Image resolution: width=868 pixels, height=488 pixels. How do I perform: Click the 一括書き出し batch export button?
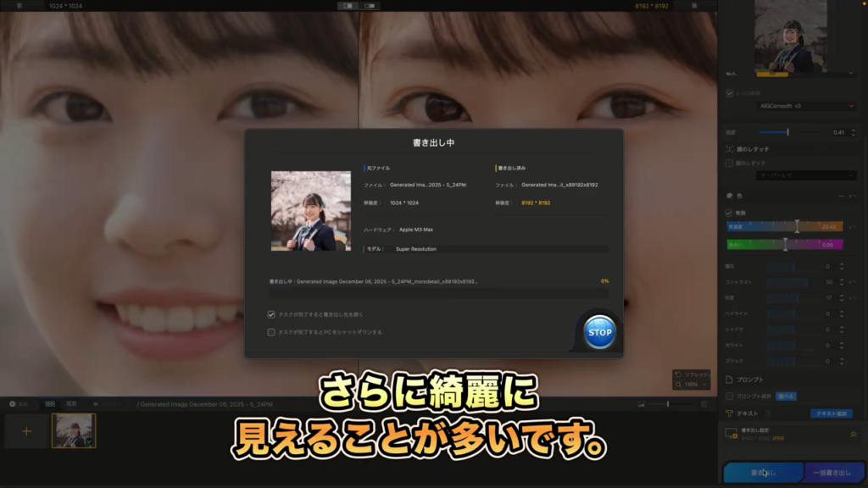point(833,472)
